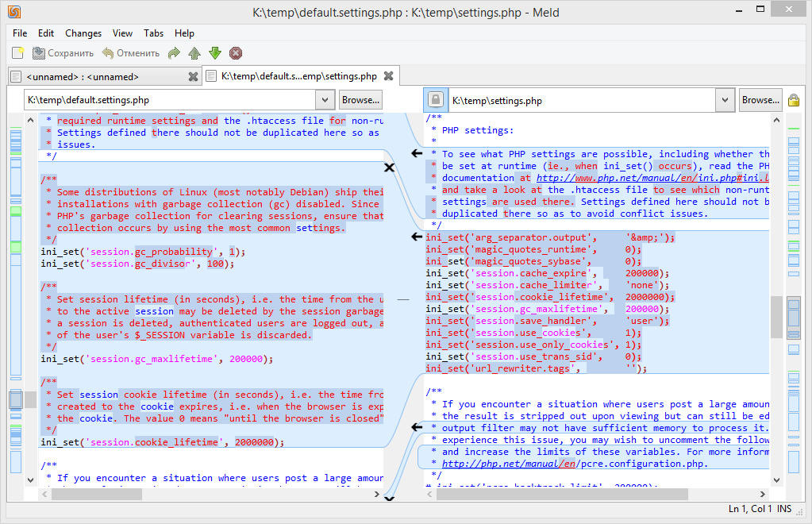
Task: Click left pane horizontal scroll right arrow
Action: [x=376, y=495]
